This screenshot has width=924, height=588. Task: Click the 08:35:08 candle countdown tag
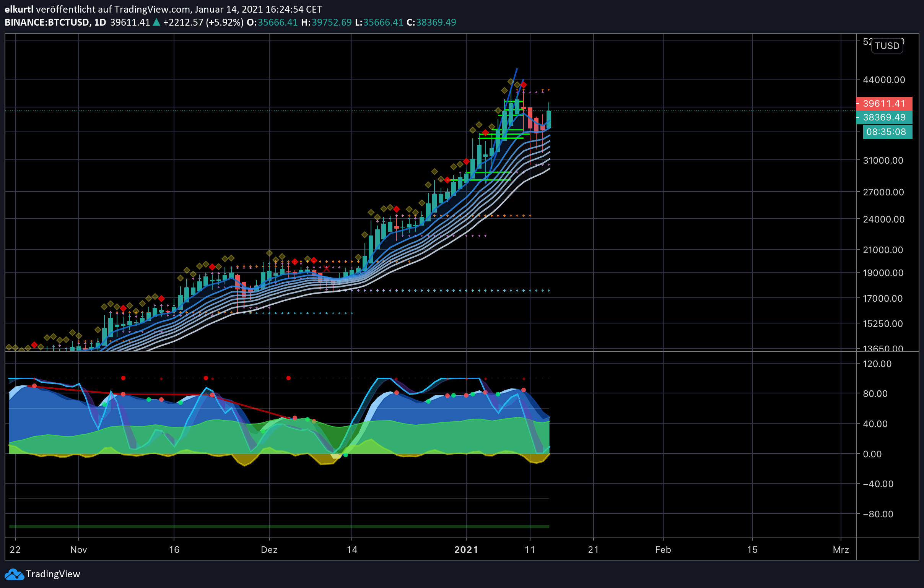[887, 132]
